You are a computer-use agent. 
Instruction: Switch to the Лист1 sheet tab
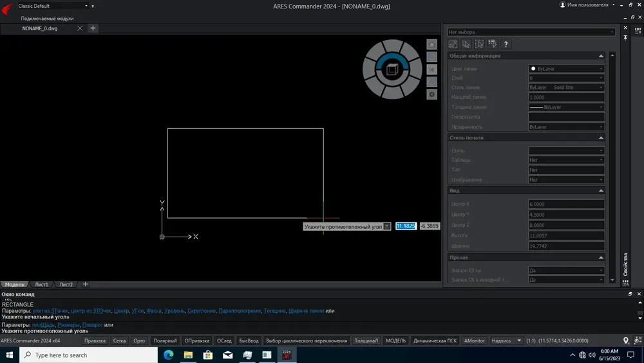(x=41, y=284)
